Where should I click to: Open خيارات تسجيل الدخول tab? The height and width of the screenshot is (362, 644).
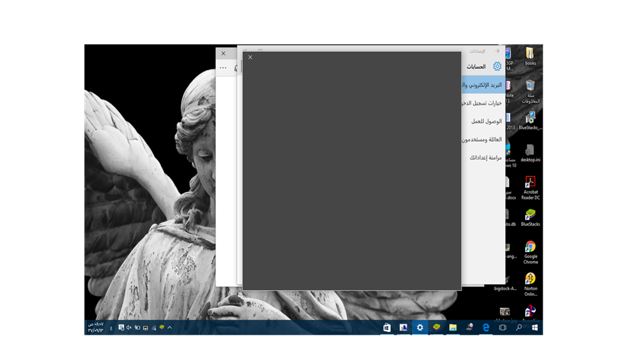point(483,103)
